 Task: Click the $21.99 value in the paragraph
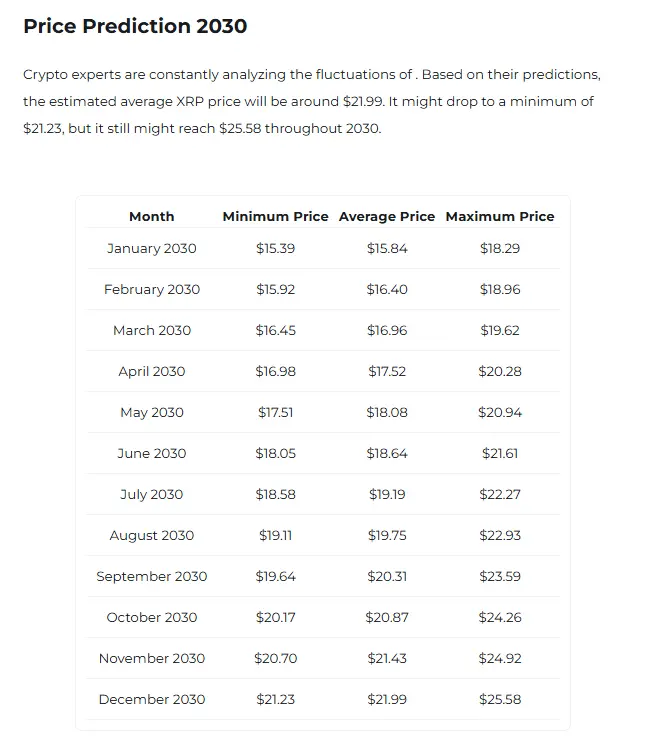tap(363, 101)
